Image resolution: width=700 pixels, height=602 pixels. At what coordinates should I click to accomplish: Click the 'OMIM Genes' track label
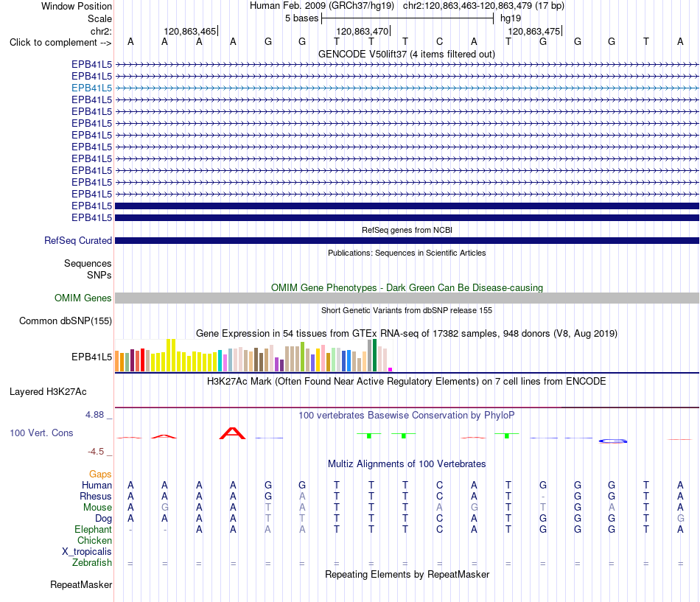pos(83,298)
